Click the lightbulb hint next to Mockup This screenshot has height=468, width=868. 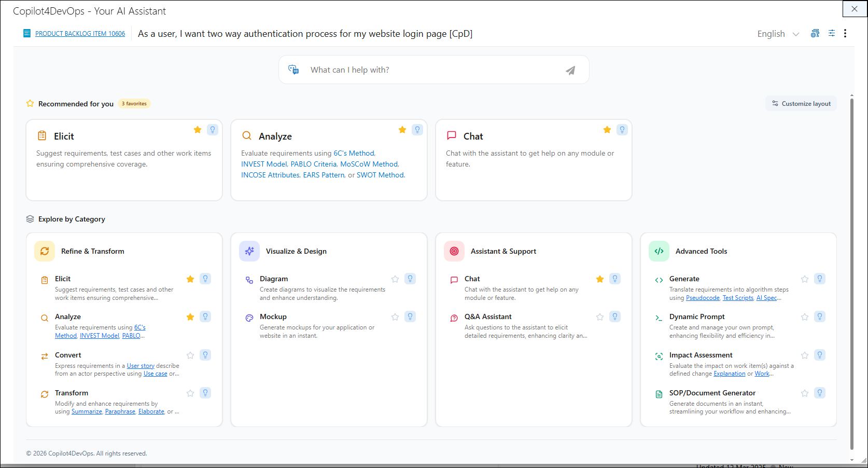[410, 316]
